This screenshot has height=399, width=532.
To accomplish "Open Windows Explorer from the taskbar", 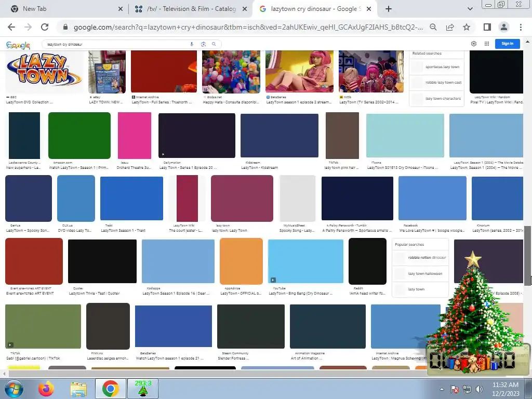I will coord(78,389).
